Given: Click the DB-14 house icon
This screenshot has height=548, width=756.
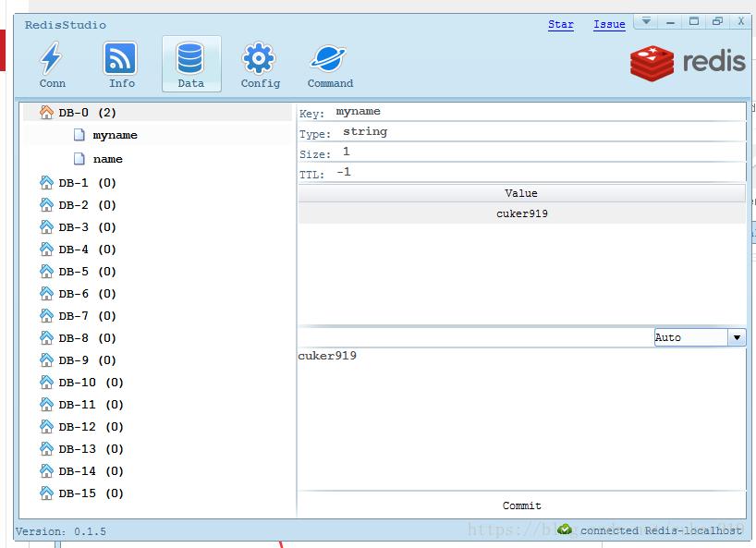Looking at the screenshot, I should coord(47,471).
